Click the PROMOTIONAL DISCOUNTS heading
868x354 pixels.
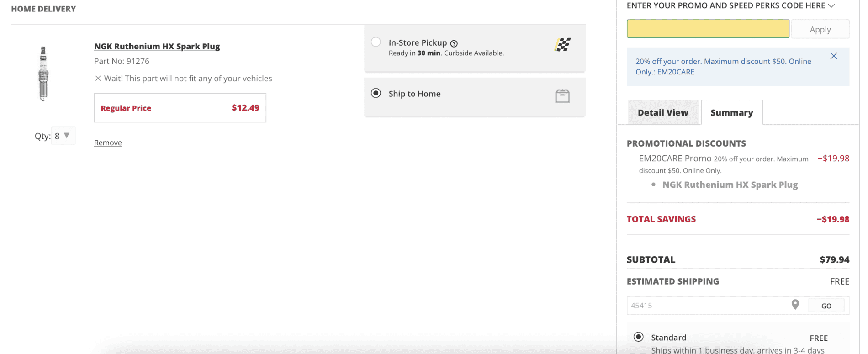point(686,143)
